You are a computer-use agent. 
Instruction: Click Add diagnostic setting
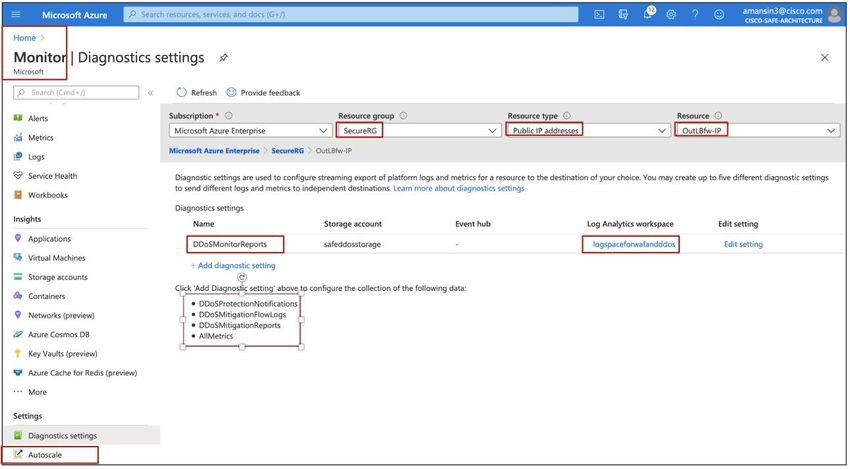tap(233, 266)
